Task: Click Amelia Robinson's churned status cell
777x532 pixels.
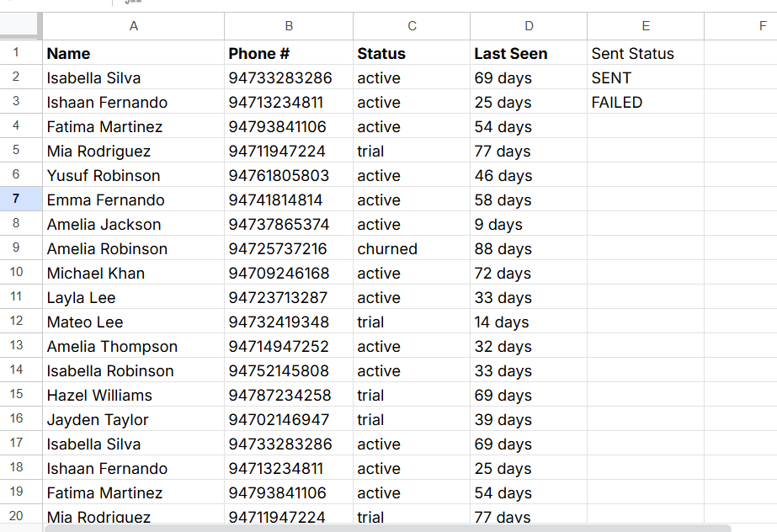Action: [x=411, y=248]
